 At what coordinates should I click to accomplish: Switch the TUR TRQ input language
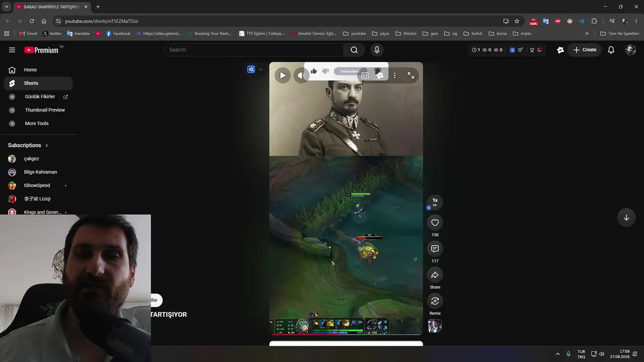[581, 354]
